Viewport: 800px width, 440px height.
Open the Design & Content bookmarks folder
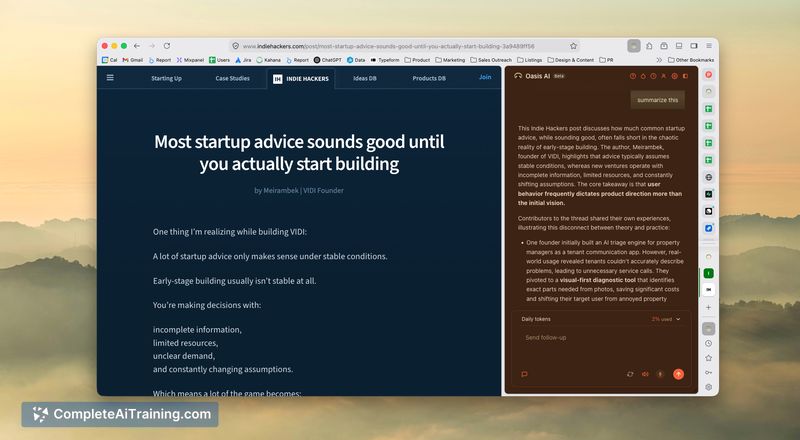point(570,60)
